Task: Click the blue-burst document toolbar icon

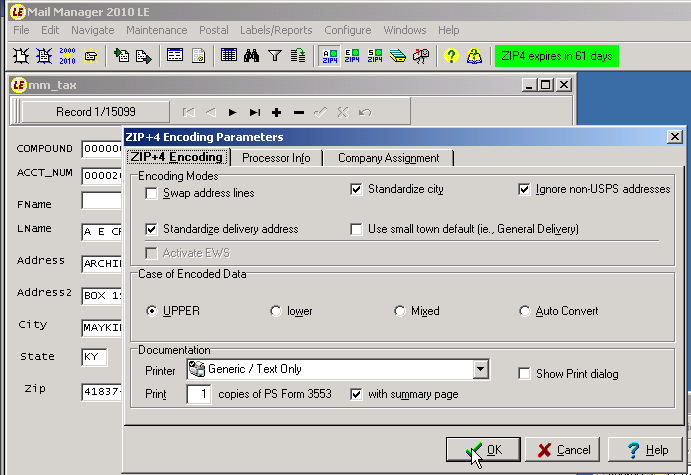Action: click(x=44, y=56)
